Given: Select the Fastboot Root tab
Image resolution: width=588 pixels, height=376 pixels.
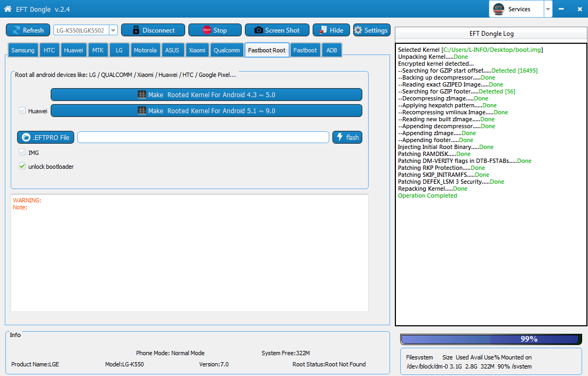Looking at the screenshot, I should coord(267,50).
